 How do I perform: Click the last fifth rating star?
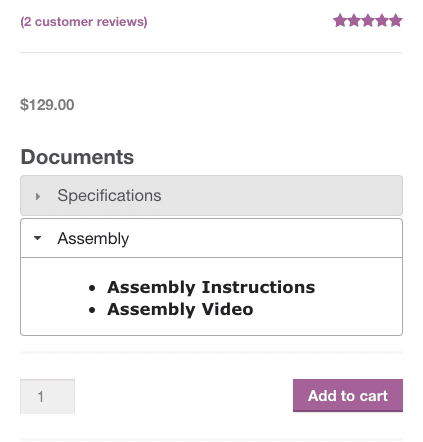396,20
